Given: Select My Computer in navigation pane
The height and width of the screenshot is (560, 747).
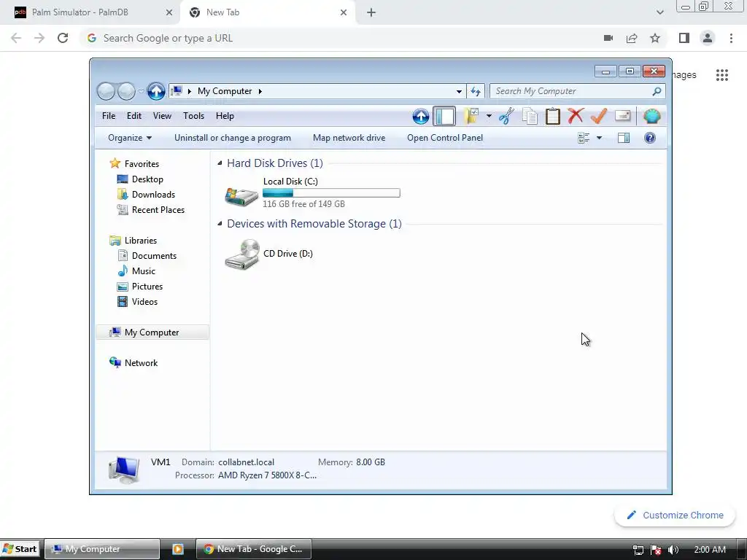Looking at the screenshot, I should 152,332.
